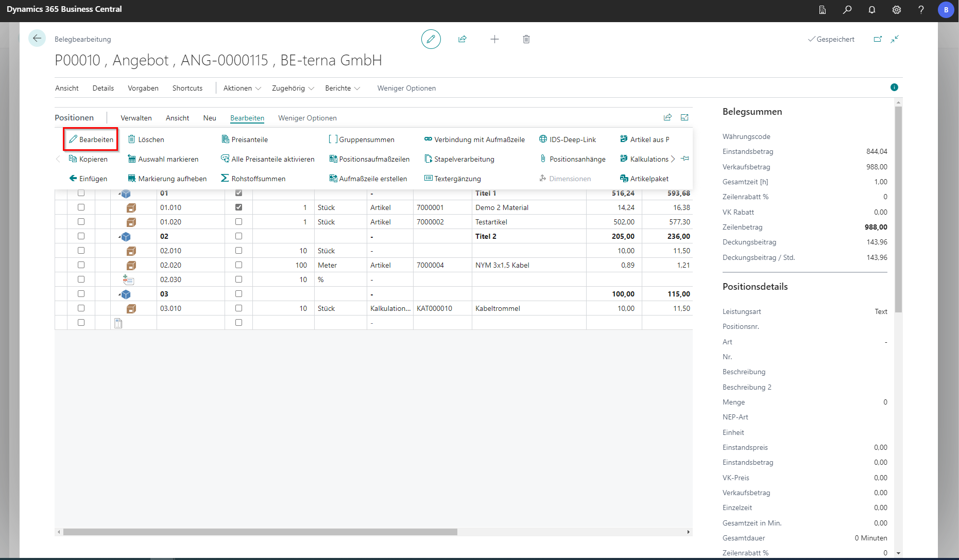This screenshot has width=959, height=560.
Task: Select row 02.020 using its row checkbox
Action: click(81, 265)
